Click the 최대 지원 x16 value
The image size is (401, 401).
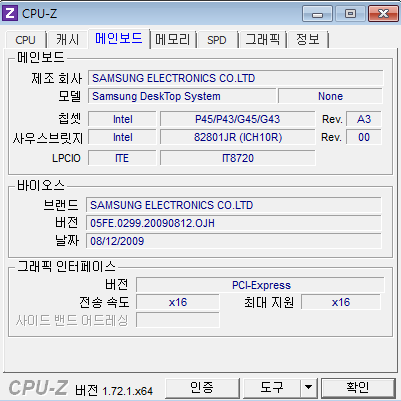point(341,302)
